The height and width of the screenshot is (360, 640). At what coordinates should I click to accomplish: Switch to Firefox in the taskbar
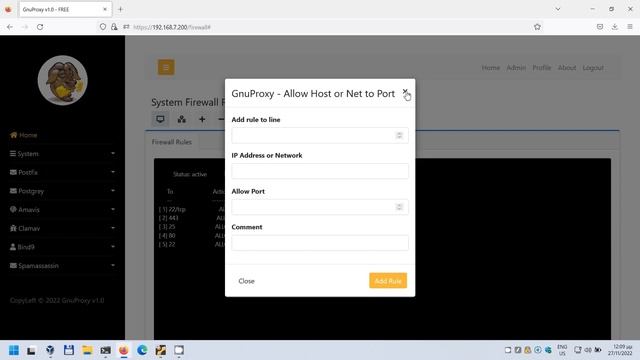tap(124, 350)
